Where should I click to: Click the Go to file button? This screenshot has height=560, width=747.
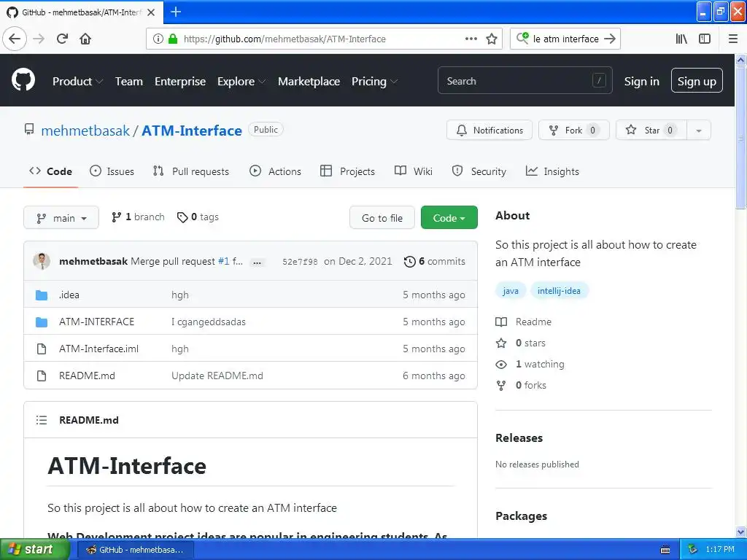pos(382,217)
